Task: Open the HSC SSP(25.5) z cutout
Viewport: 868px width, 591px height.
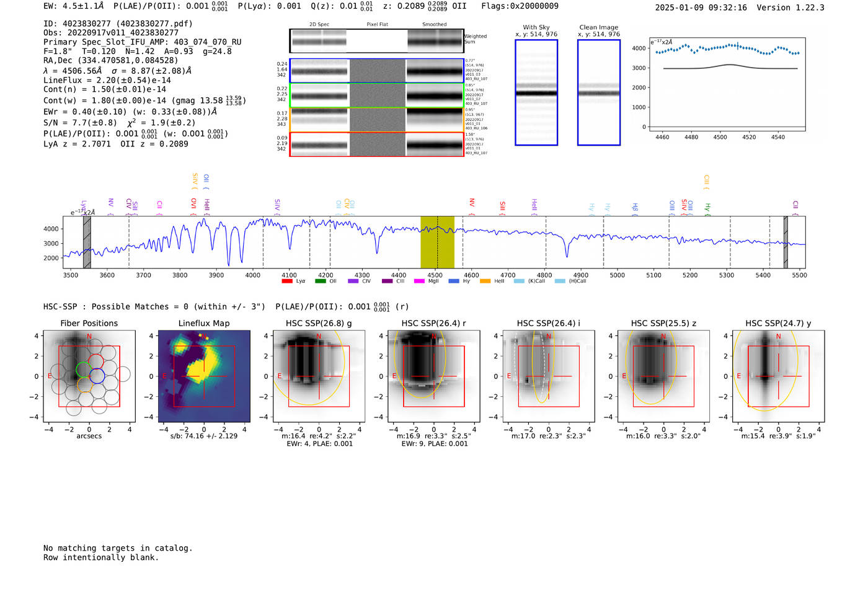Action: [663, 376]
